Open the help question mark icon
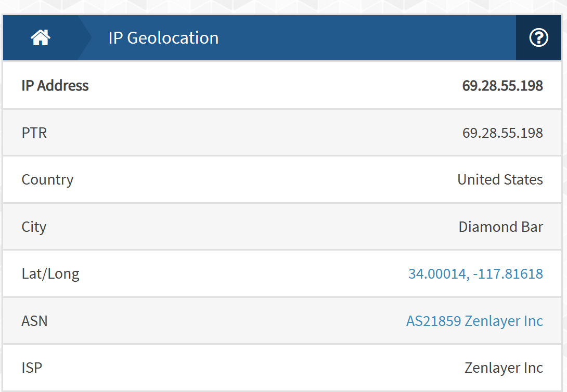 click(x=538, y=37)
